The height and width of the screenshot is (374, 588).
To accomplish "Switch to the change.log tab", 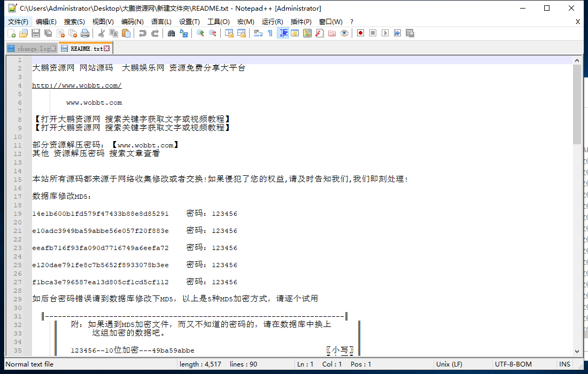I will pyautogui.click(x=29, y=48).
